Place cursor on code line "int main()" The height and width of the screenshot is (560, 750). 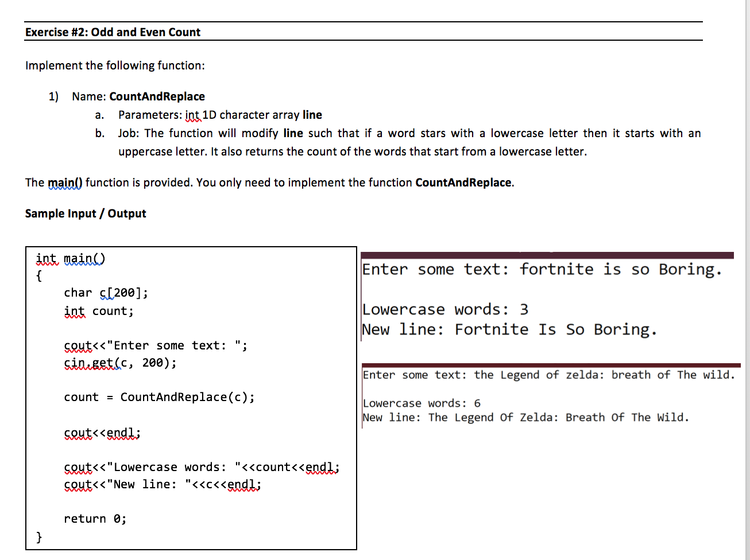click(71, 259)
